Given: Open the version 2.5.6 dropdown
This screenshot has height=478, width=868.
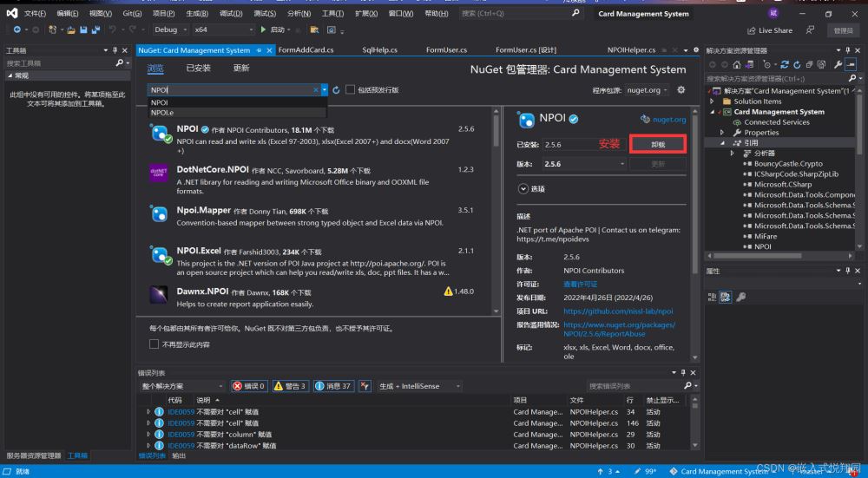Looking at the screenshot, I should [584, 164].
